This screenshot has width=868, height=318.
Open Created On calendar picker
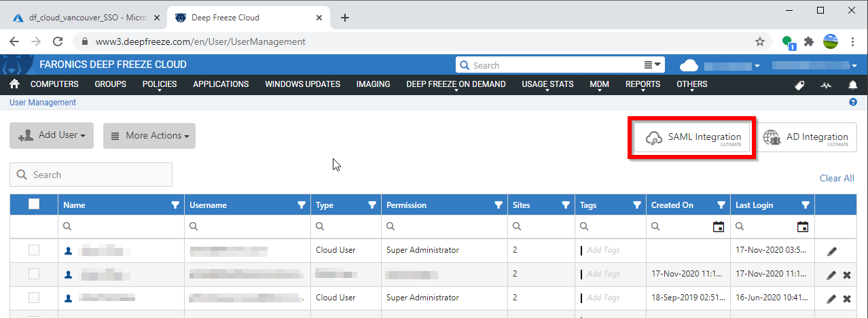[719, 226]
